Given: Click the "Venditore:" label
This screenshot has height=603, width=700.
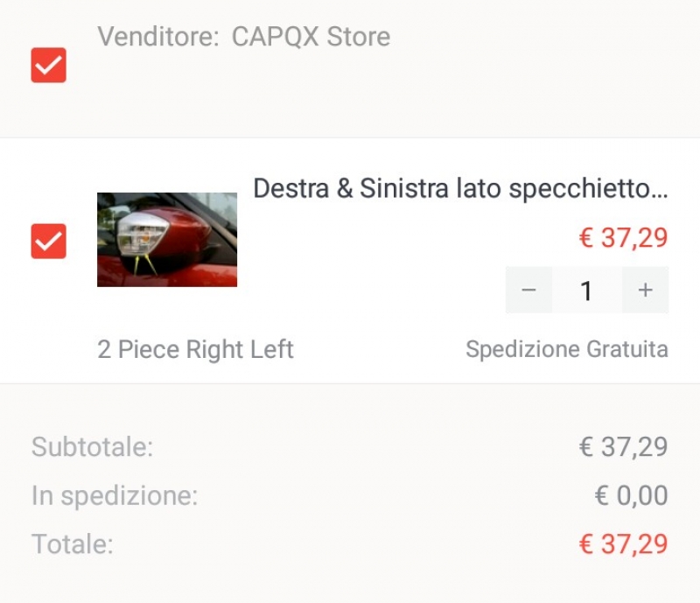Looking at the screenshot, I should click(x=158, y=36).
